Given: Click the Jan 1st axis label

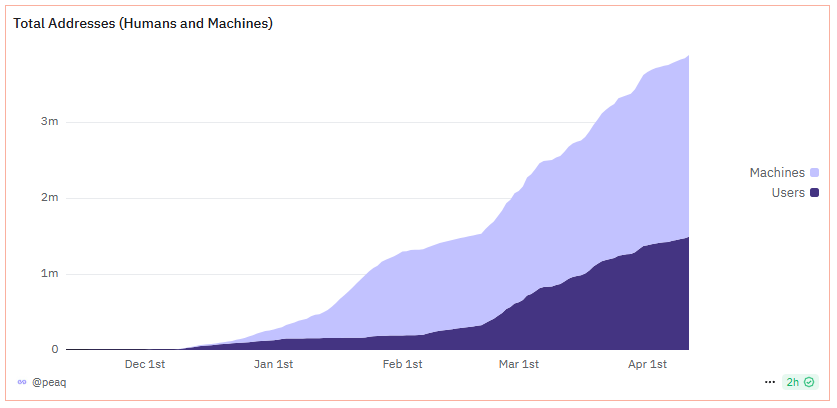Looking at the screenshot, I should (x=273, y=364).
